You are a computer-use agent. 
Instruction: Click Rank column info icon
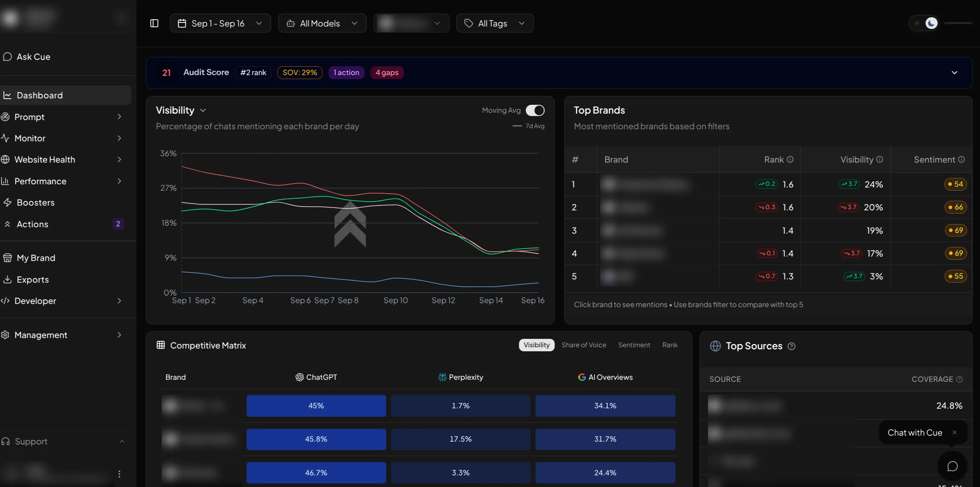tap(790, 159)
